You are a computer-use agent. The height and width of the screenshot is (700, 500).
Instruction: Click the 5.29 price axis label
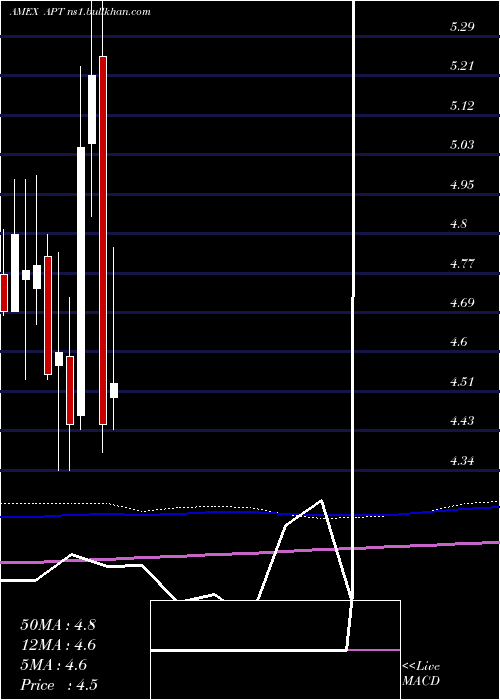coord(462,27)
